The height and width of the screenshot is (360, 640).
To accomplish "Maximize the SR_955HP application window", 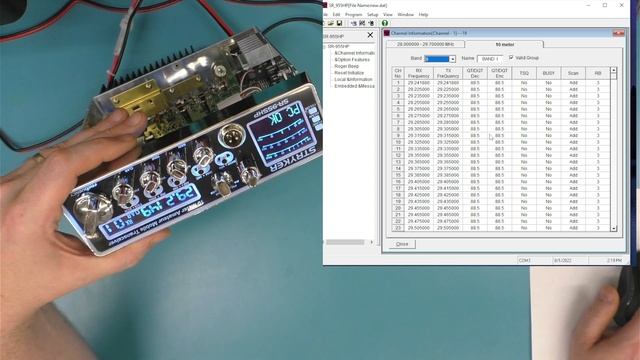I will (605, 5).
